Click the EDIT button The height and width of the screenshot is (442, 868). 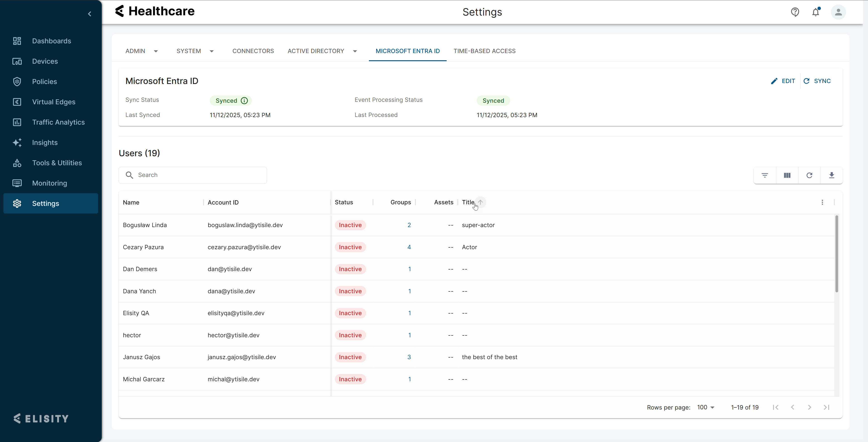(x=783, y=81)
